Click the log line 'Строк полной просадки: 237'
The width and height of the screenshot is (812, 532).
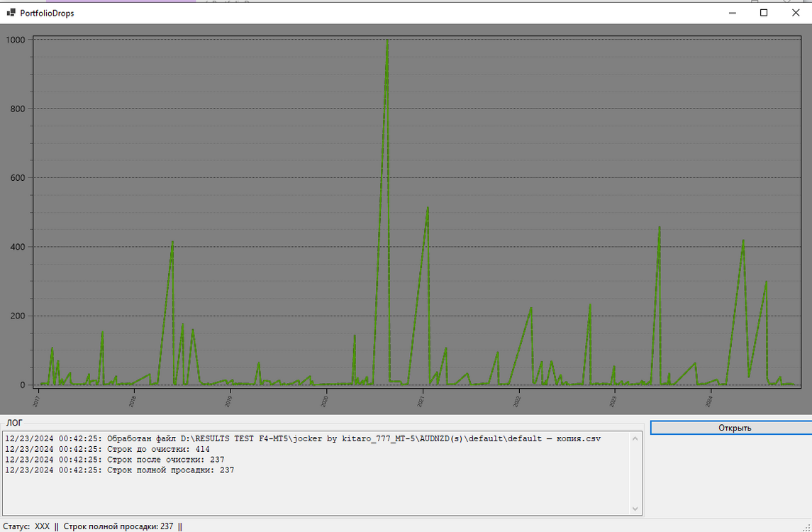pos(119,470)
